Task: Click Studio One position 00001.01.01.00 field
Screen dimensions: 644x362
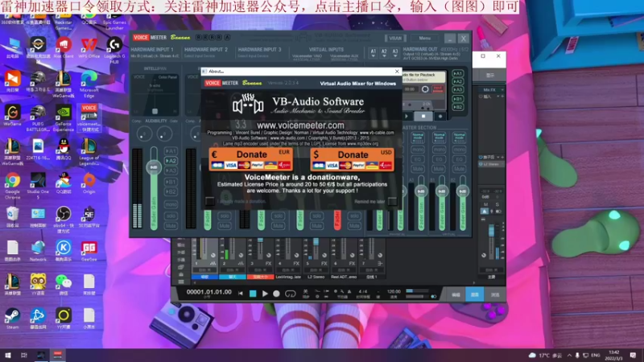Action: coord(208,292)
